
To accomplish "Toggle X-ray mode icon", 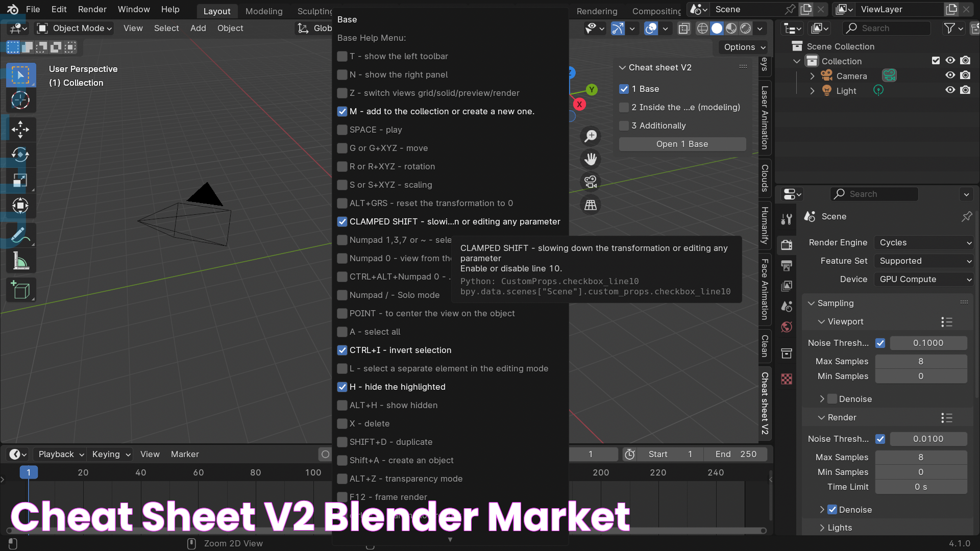I will click(x=683, y=29).
